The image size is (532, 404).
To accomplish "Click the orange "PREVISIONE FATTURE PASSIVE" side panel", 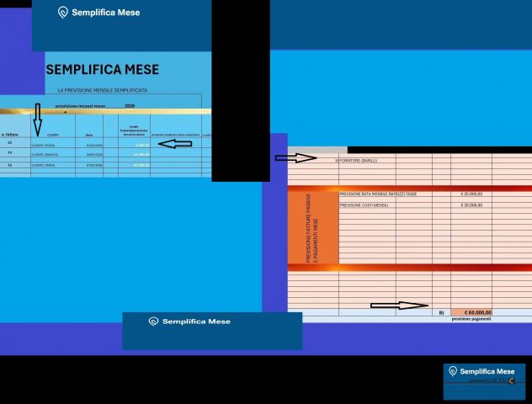I will coord(313,227).
